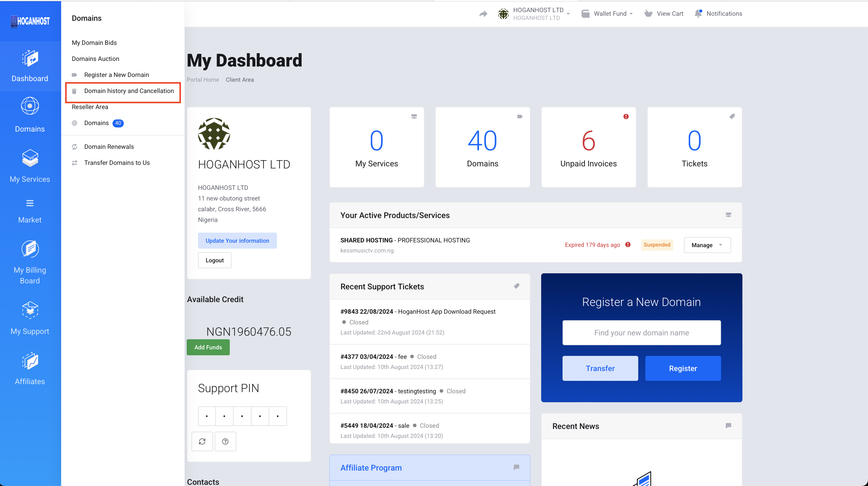This screenshot has height=486, width=868.
Task: Open the Unpaid Invoices card showing 6
Action: point(588,147)
